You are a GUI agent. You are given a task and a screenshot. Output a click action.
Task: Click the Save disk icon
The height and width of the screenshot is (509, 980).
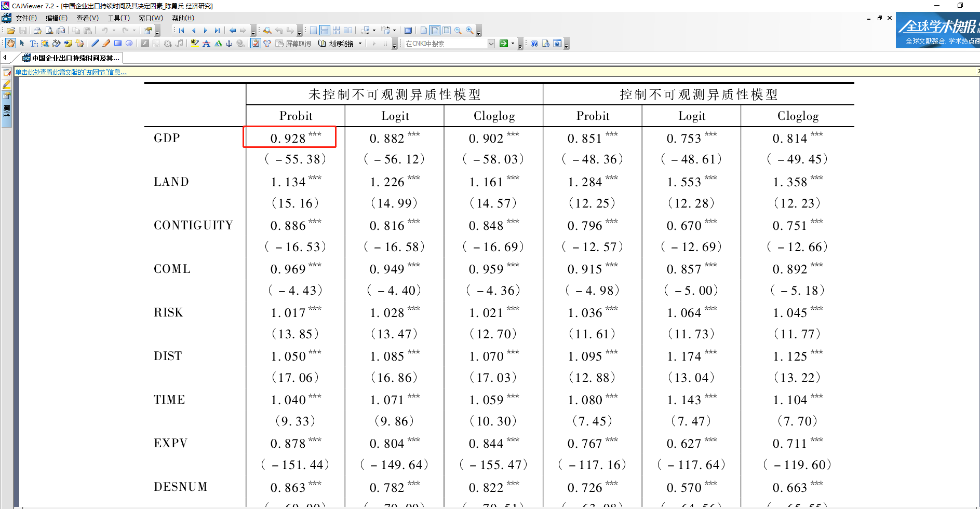[22, 31]
